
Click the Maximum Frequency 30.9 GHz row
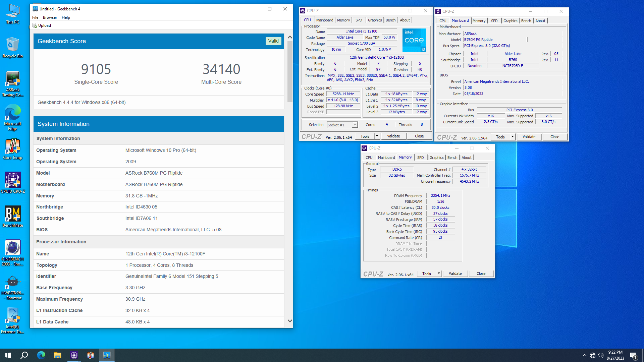(x=159, y=299)
